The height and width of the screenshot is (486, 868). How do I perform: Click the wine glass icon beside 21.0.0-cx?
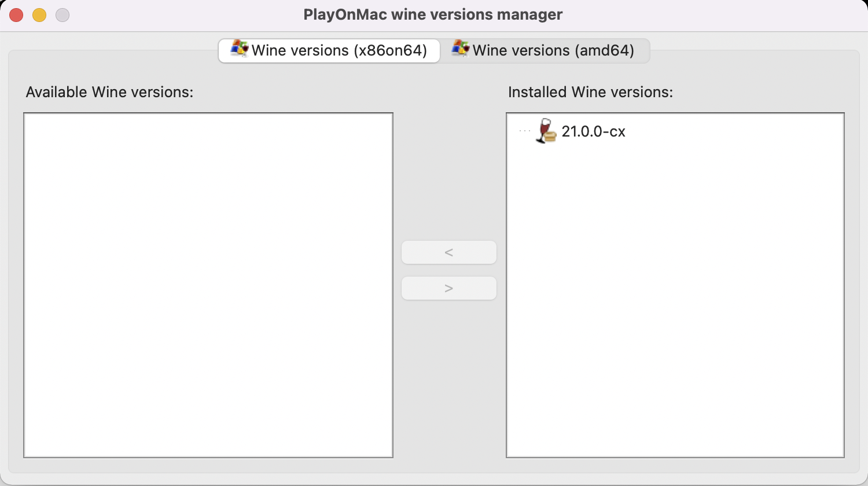[546, 131]
